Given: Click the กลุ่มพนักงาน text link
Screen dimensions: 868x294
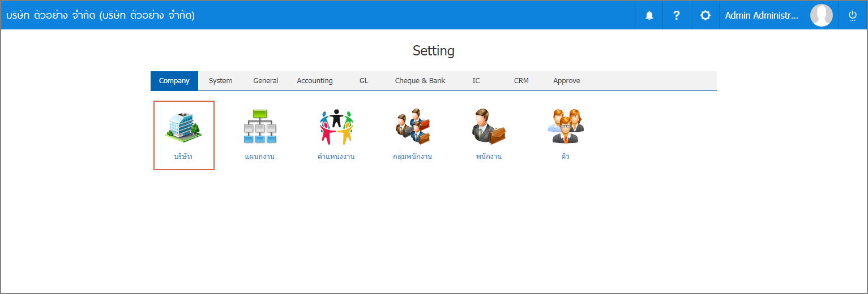Looking at the screenshot, I should coord(413,157).
